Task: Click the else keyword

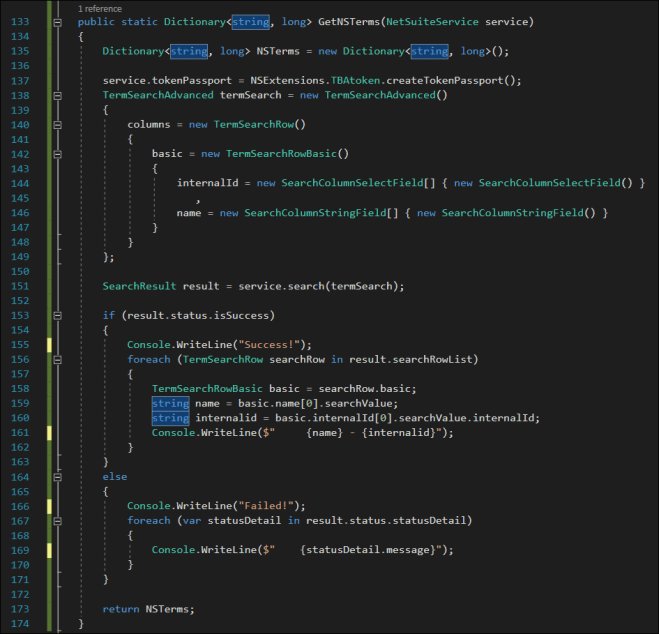Action: [115, 477]
